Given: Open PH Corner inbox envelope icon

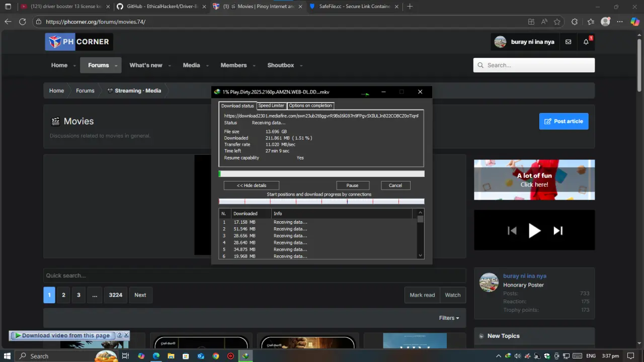Looking at the screenshot, I should tap(568, 42).
